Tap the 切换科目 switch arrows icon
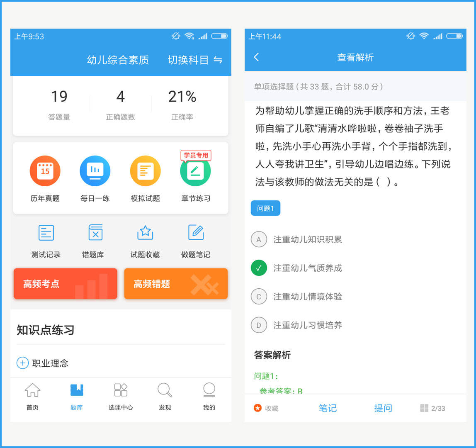Screen dimensions: 476x448 pos(218,60)
